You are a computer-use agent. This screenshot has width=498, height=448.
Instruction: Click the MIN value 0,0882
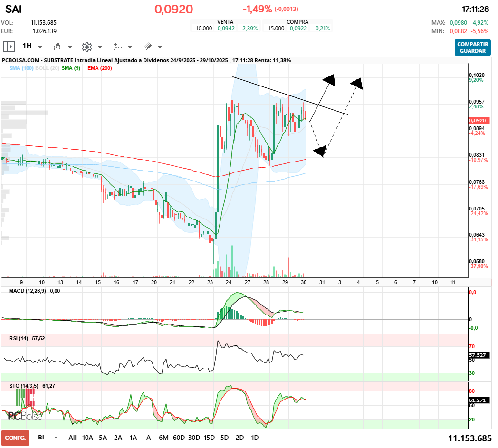click(458, 31)
